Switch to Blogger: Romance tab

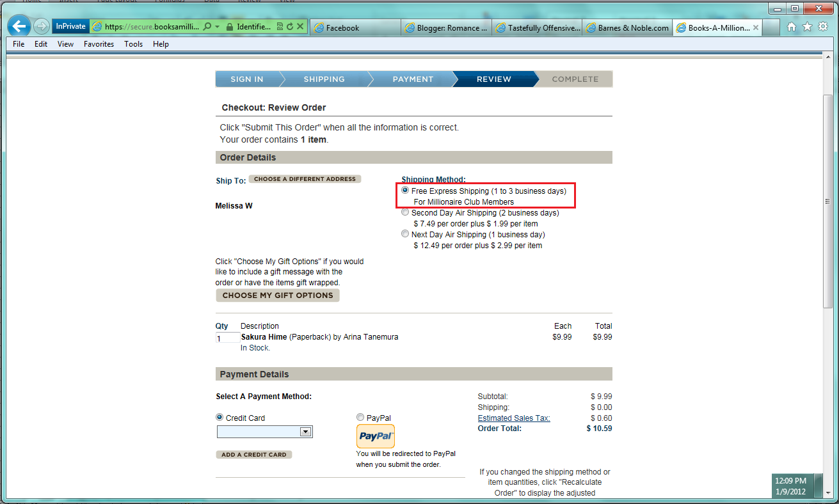447,28
